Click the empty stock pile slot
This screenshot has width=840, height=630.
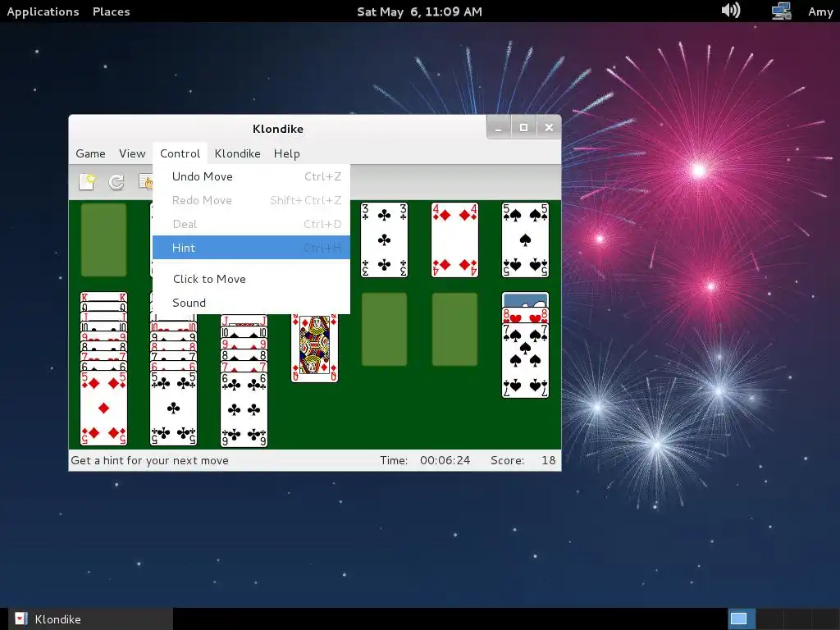[x=104, y=240]
